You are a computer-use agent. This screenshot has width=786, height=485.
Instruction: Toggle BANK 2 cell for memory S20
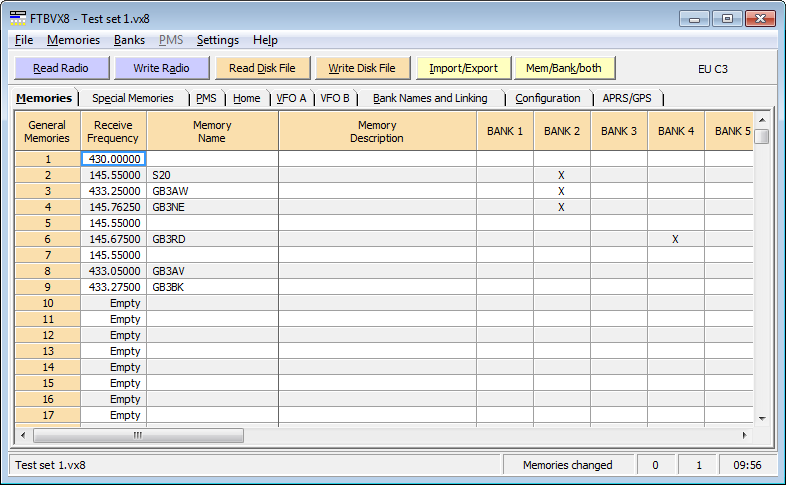[x=561, y=175]
